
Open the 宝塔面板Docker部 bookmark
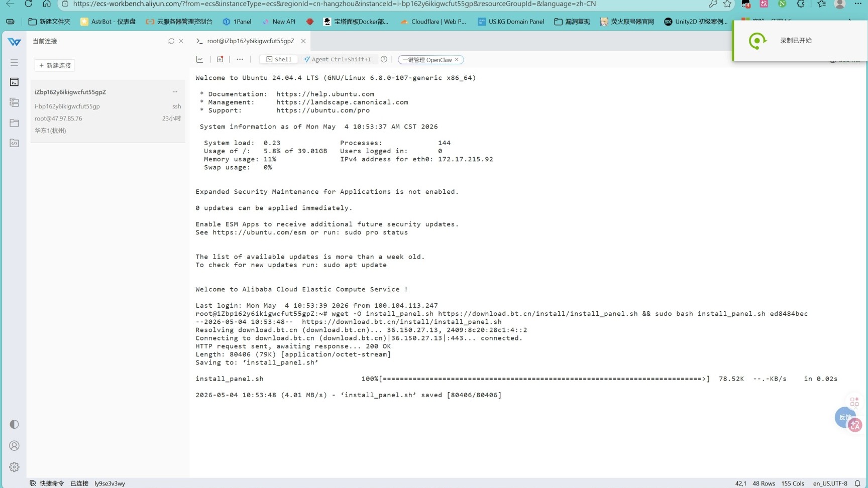356,22
